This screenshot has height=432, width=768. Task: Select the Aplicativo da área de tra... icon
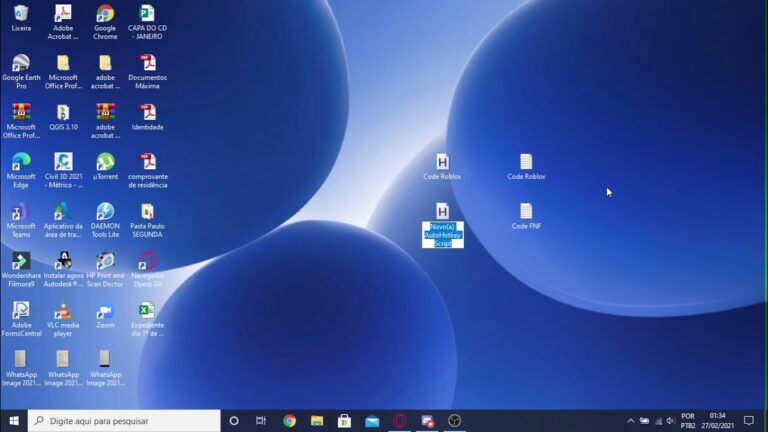[x=63, y=212]
